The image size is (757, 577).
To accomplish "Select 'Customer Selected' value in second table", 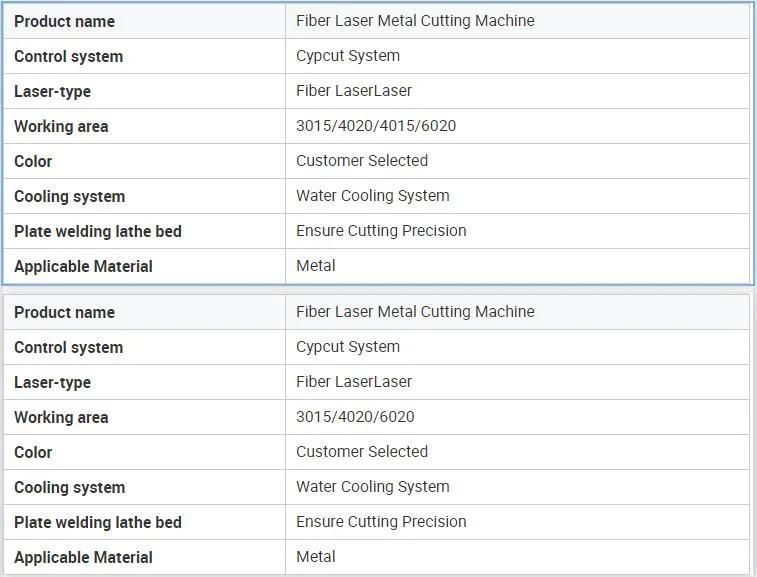I will [x=362, y=452].
